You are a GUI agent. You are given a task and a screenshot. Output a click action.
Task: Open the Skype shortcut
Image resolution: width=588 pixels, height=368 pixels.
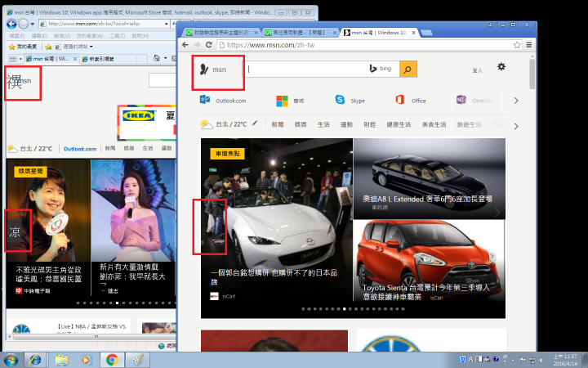pyautogui.click(x=350, y=101)
